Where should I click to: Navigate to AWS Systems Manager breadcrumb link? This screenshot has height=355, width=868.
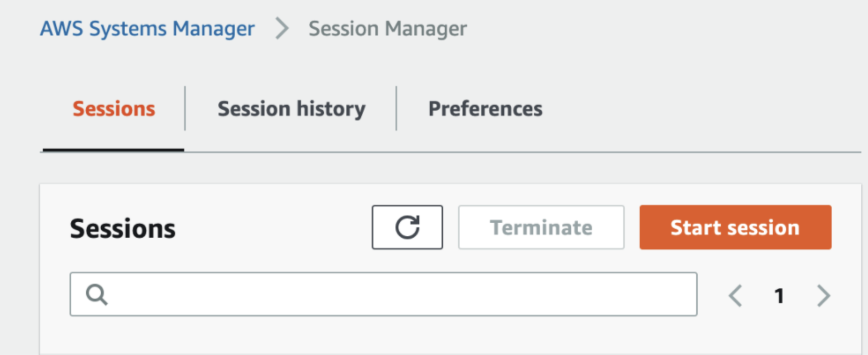pos(147,28)
